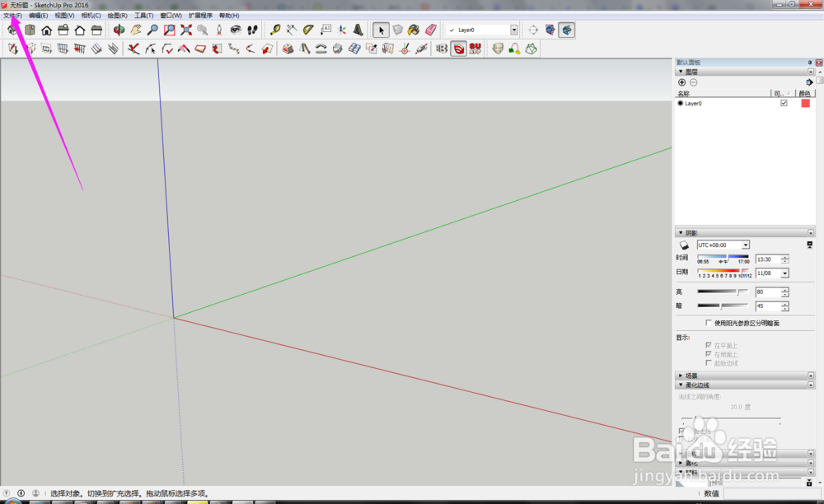The height and width of the screenshot is (504, 824).
Task: Click the red SketchUp logo plugin icon
Action: click(x=459, y=49)
